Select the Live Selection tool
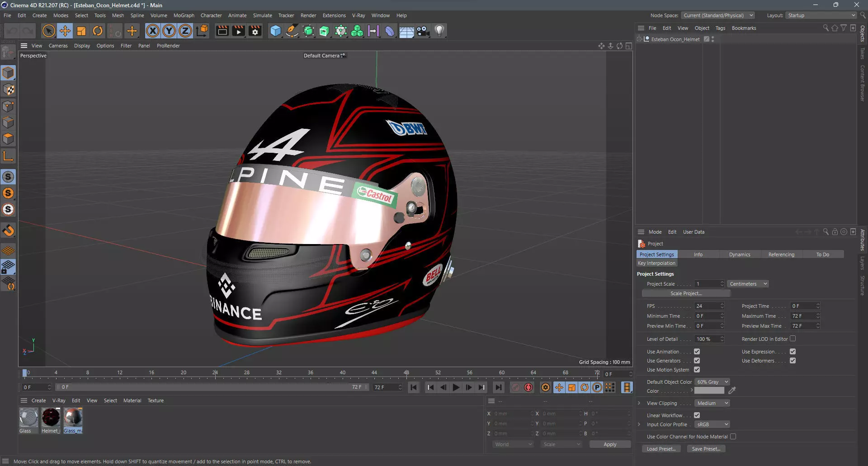868x466 pixels. [x=48, y=31]
